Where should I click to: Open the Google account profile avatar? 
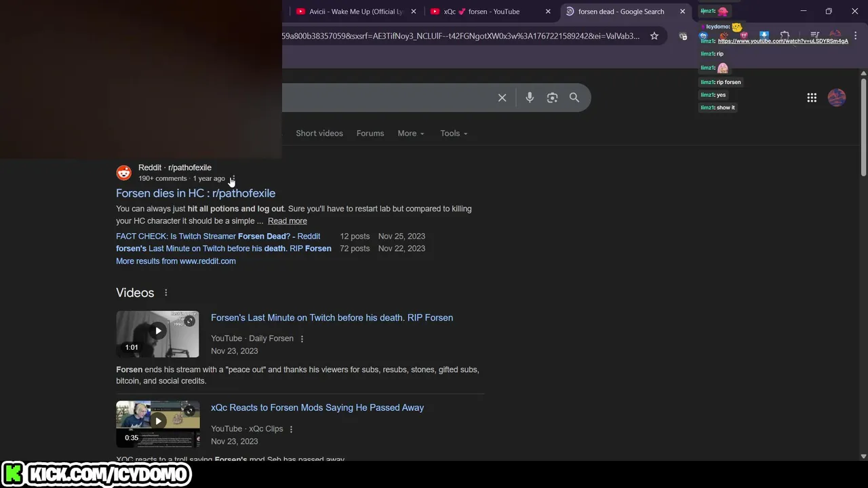(x=837, y=98)
